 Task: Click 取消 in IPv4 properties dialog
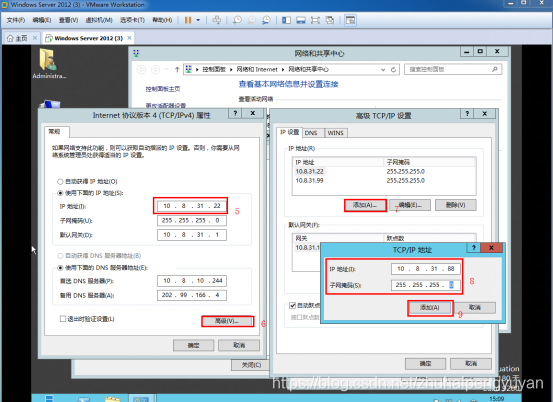[239, 345]
